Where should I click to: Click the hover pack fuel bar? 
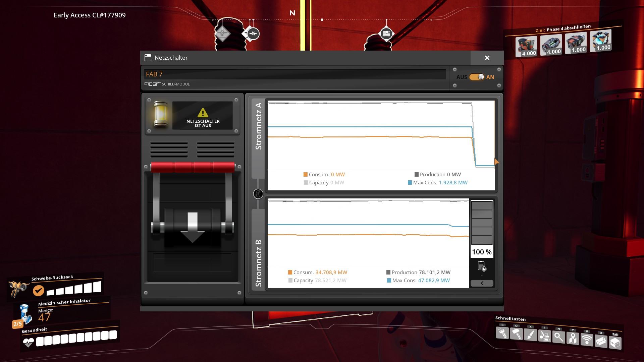pos(74,289)
